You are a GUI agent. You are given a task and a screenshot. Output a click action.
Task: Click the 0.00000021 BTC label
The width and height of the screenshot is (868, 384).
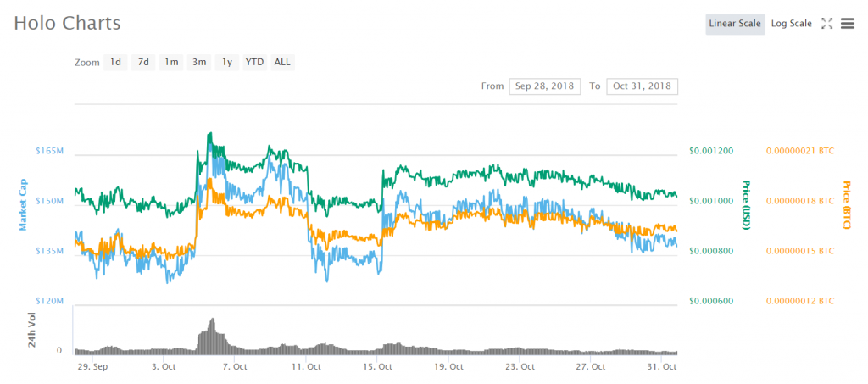point(800,151)
